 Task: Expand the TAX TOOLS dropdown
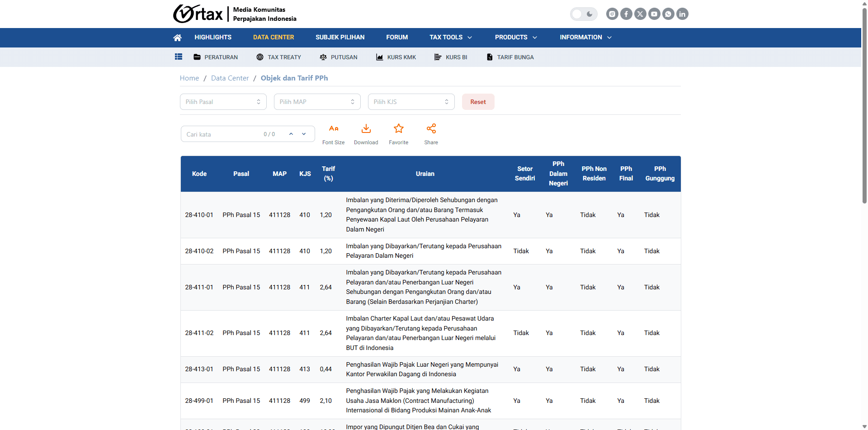[x=451, y=38]
